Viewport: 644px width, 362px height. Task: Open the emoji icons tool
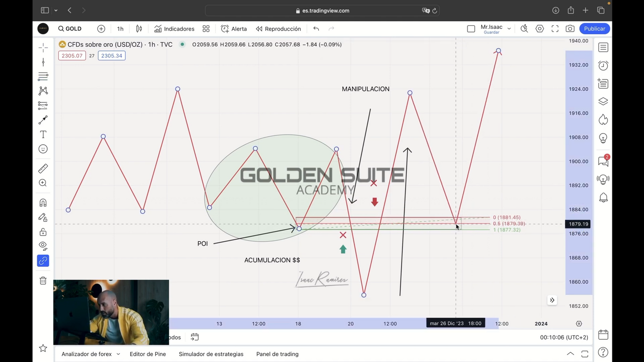[x=43, y=149]
